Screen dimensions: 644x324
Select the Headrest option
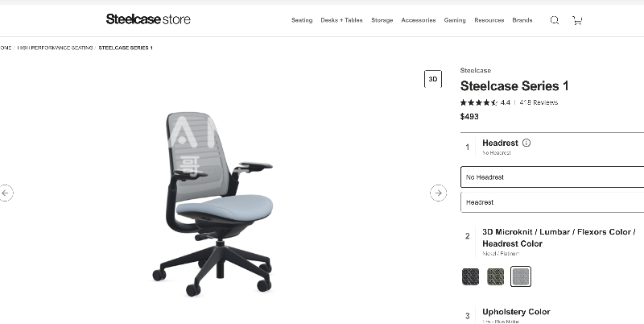552,202
